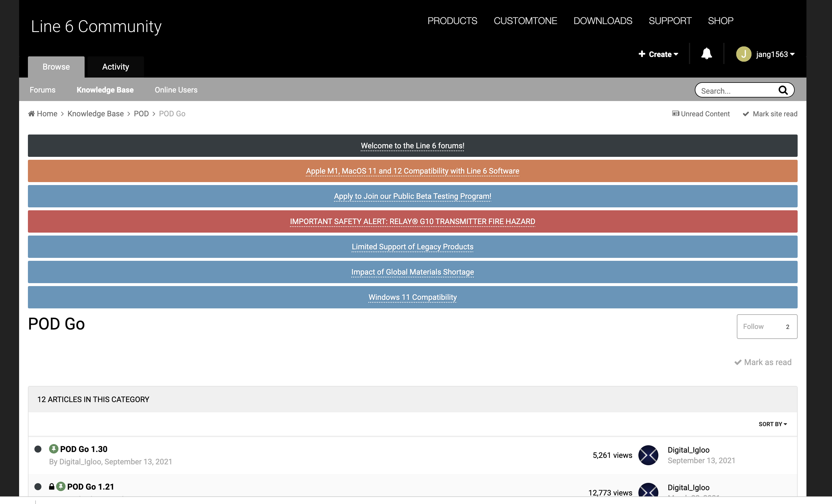Switch to the Browse tab

tap(56, 67)
